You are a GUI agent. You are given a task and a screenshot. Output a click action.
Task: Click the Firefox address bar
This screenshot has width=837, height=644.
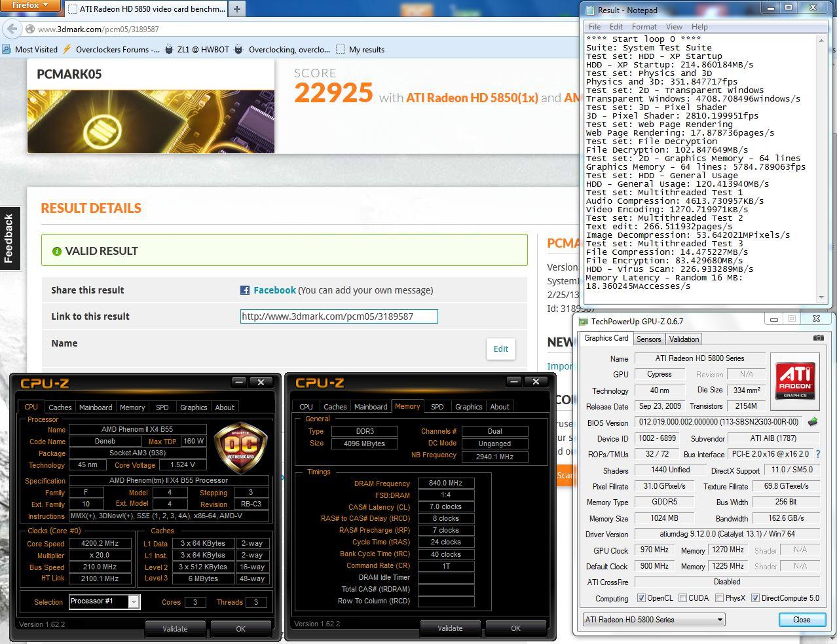coord(301,29)
